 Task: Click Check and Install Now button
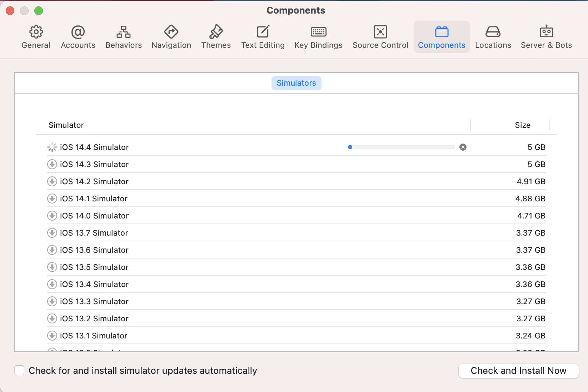(518, 371)
